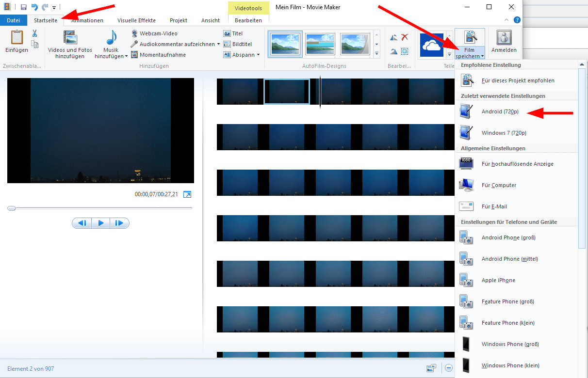Viewport: 588px width, 378px height.
Task: Choose the Für Computer setting
Action: pyautogui.click(x=517, y=185)
